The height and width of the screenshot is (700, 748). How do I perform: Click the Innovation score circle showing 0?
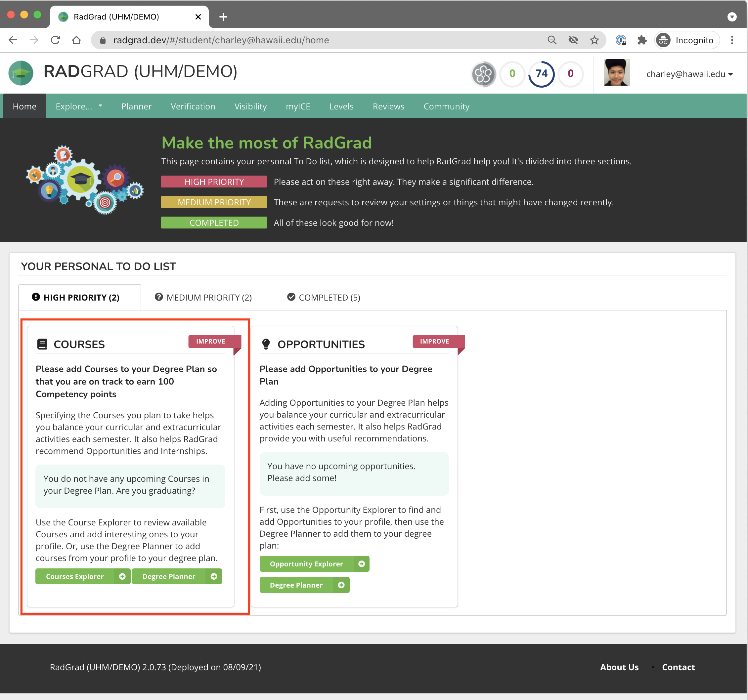[x=512, y=74]
